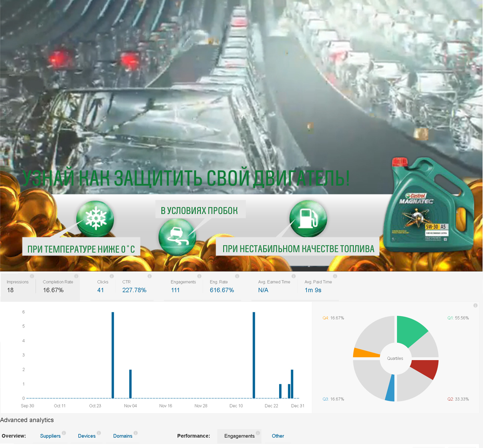Open the info icon next to Clicks

[112, 276]
